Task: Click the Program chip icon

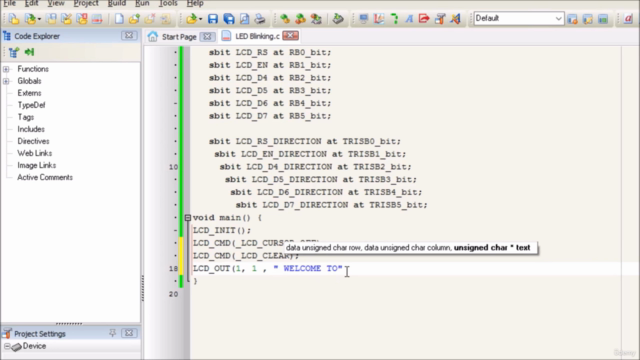Action: point(338,19)
